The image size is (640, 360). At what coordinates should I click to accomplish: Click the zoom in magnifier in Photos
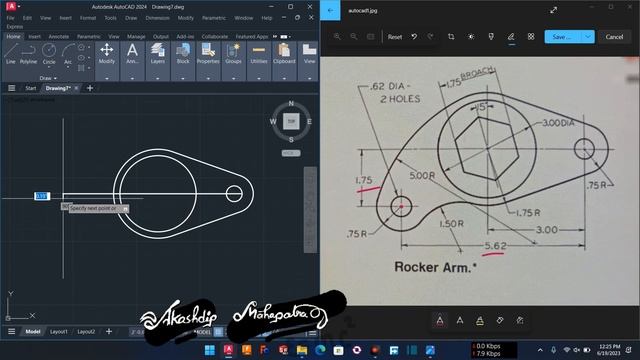337,37
